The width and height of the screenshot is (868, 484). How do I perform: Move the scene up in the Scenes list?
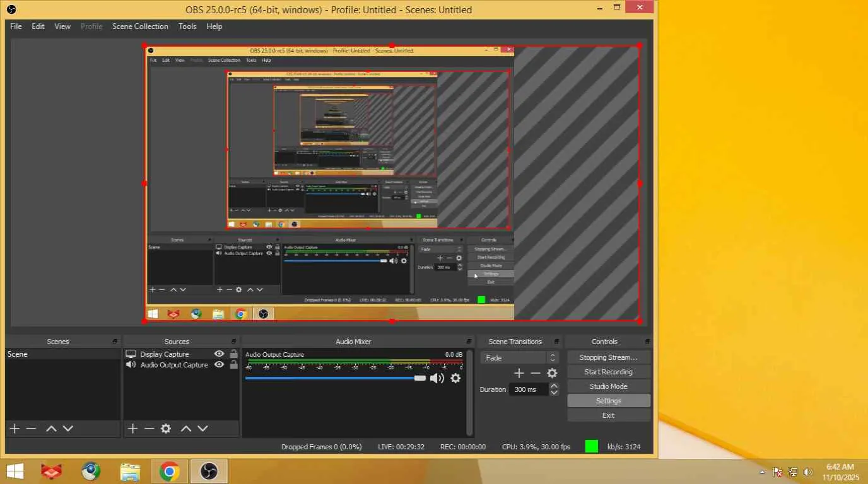click(x=51, y=429)
